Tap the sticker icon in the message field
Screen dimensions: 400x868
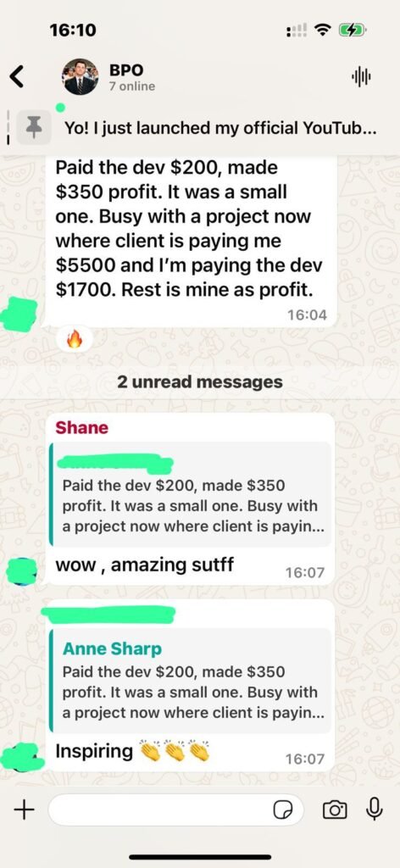tap(283, 810)
